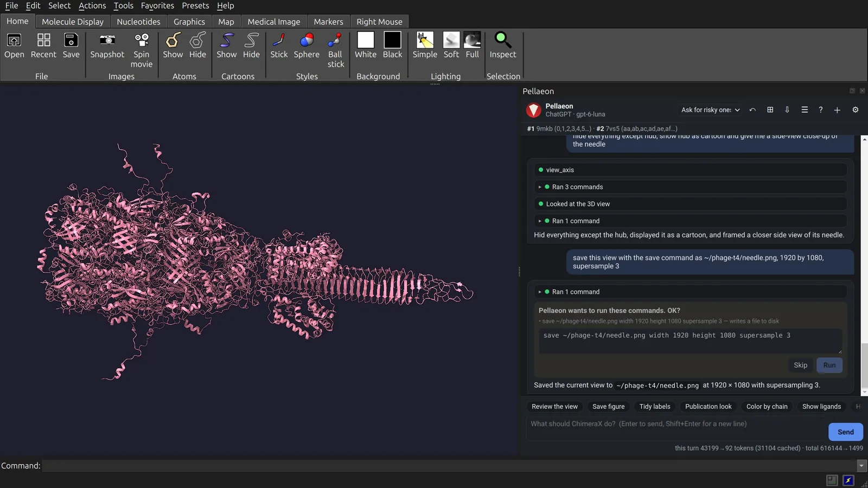Take a Snapshot image
Screen dimensions: 868x488
click(x=107, y=46)
